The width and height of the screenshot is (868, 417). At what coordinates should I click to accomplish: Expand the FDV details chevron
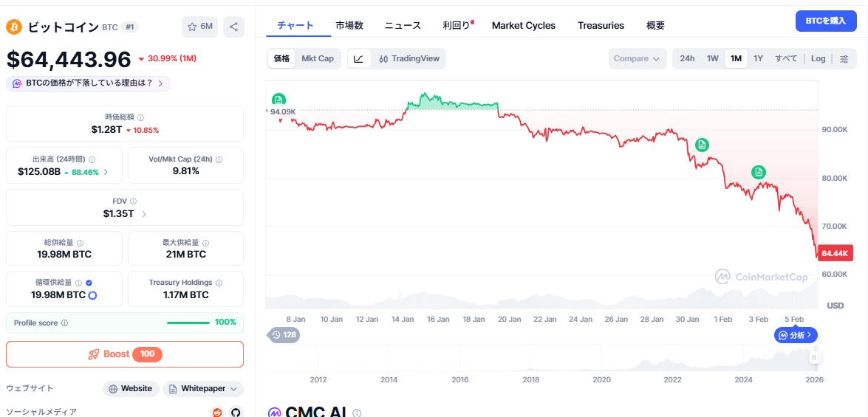click(x=143, y=214)
